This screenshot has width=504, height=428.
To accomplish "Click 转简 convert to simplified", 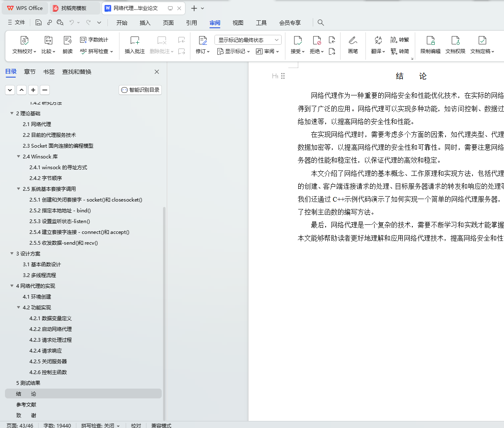I will click(400, 51).
